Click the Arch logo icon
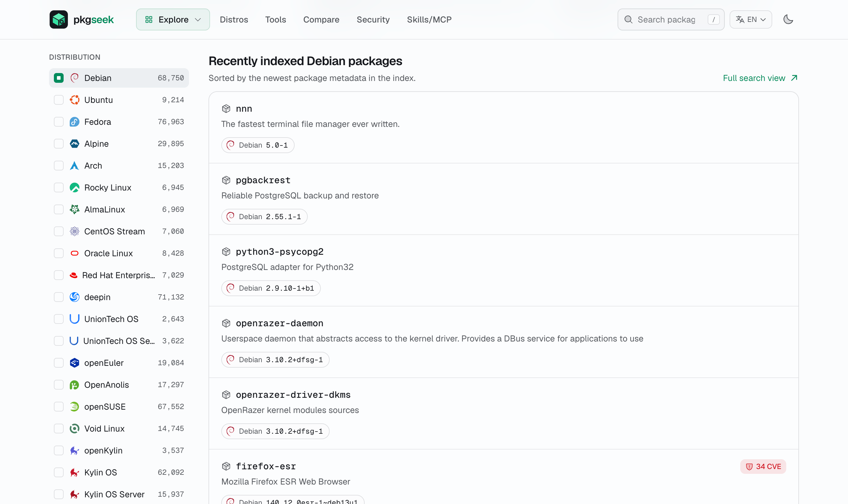Image resolution: width=848 pixels, height=504 pixels. point(74,165)
